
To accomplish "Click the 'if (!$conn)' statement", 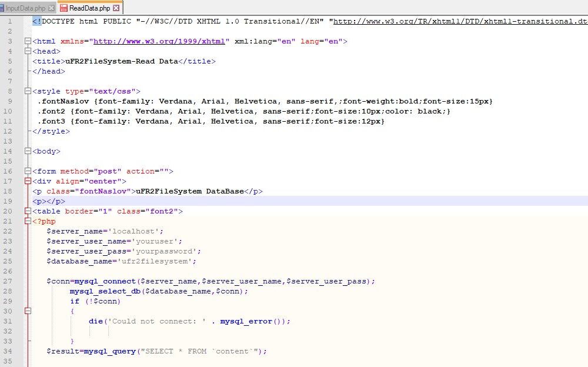I will point(95,301).
